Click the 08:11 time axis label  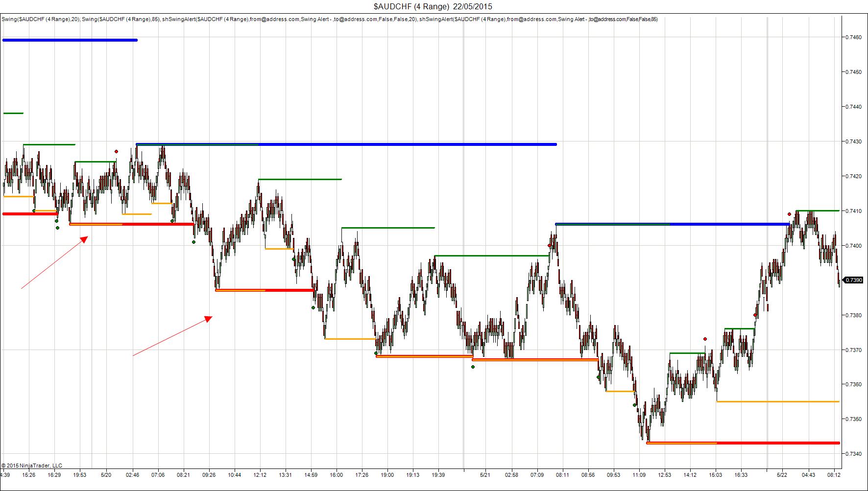tap(562, 475)
